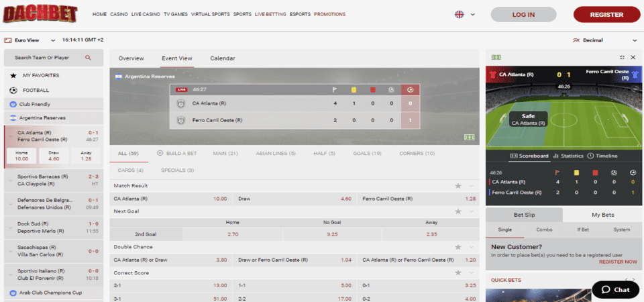Image resolution: width=644 pixels, height=302 pixels.
Task: Open the MAIN (21) markets tab
Action: 225,153
